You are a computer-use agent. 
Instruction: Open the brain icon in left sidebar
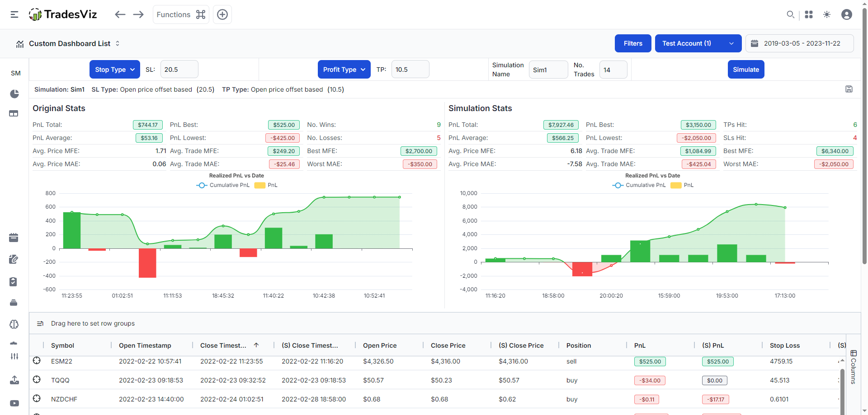tap(14, 324)
